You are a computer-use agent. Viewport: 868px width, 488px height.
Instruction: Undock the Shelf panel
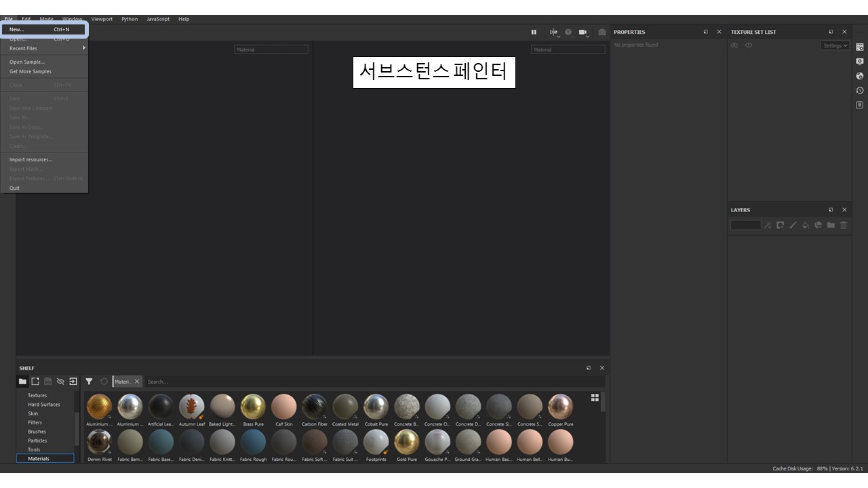pyautogui.click(x=588, y=368)
